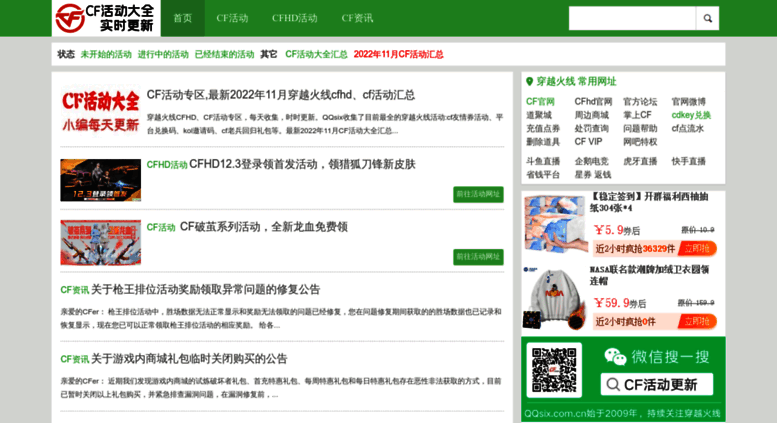The height and width of the screenshot is (423, 777).
Task: Open NASA联名款潮牌加绒卫衣 product title
Action: tap(650, 275)
